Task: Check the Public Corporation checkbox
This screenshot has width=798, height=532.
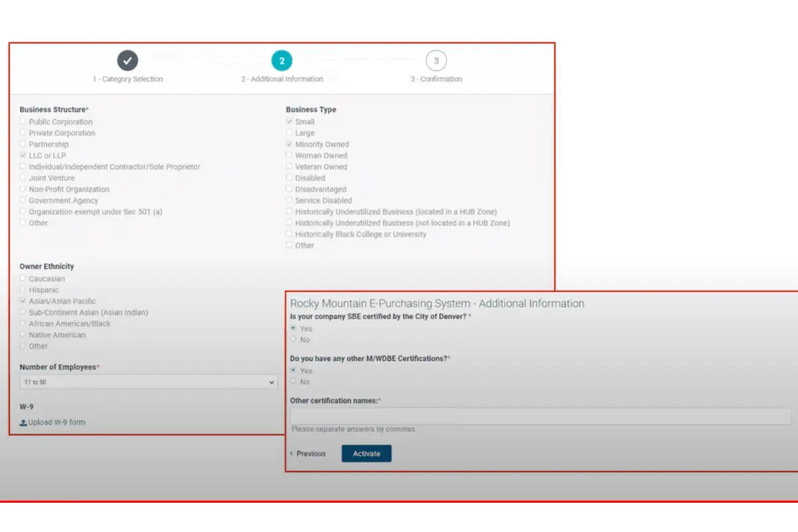Action: point(23,122)
